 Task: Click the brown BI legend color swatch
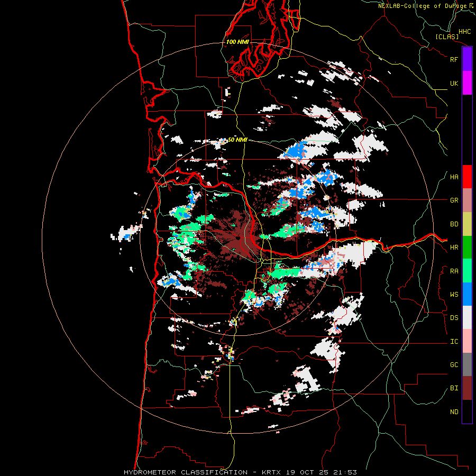(x=467, y=388)
